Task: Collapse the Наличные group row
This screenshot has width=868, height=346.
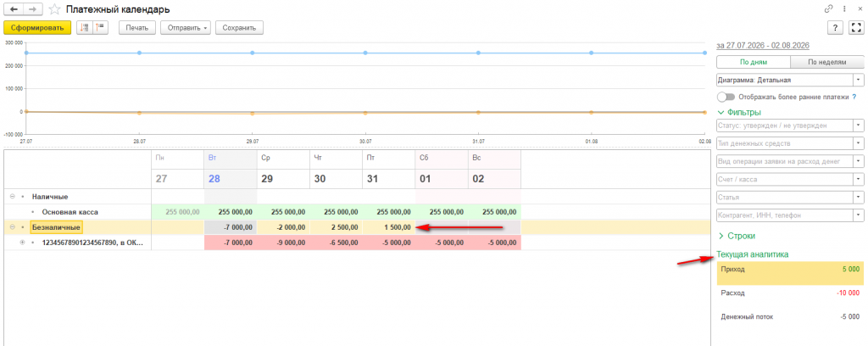Action: [12, 197]
